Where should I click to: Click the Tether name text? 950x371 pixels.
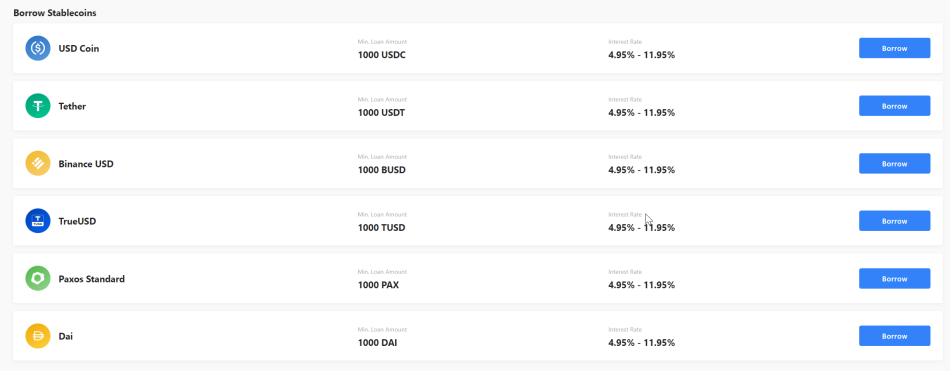tap(72, 106)
